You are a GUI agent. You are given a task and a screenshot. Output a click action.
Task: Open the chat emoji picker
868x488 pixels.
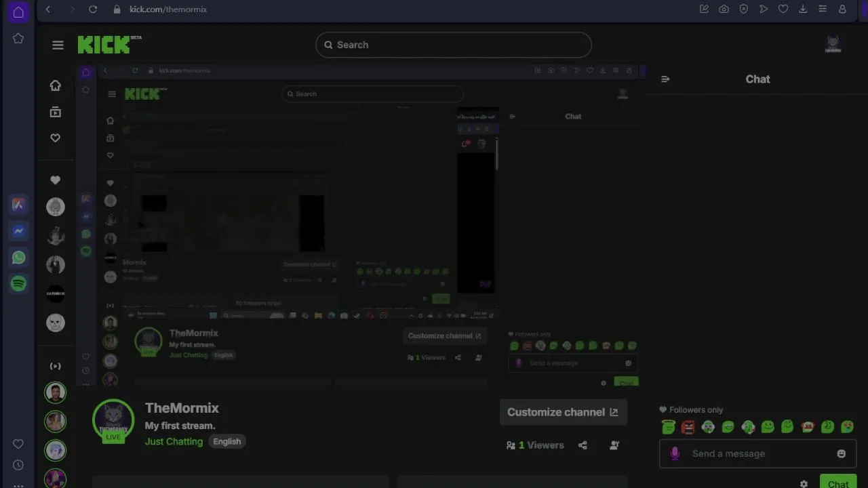tap(841, 453)
